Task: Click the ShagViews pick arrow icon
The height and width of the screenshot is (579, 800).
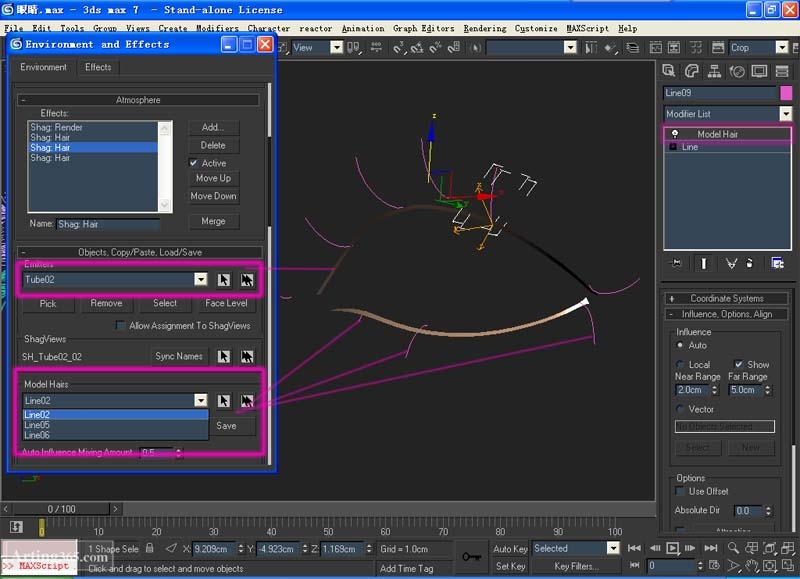Action: click(223, 356)
